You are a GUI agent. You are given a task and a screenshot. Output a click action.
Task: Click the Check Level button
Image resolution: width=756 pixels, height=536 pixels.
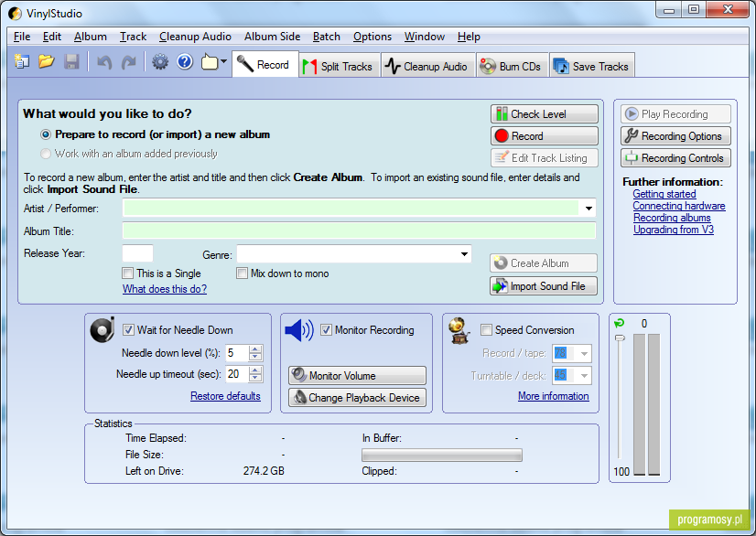point(545,114)
